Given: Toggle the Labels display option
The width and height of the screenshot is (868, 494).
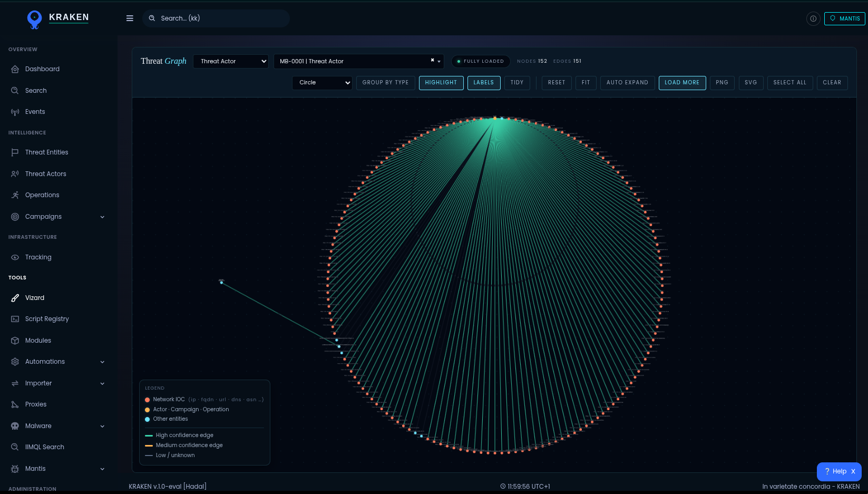Looking at the screenshot, I should click(484, 83).
